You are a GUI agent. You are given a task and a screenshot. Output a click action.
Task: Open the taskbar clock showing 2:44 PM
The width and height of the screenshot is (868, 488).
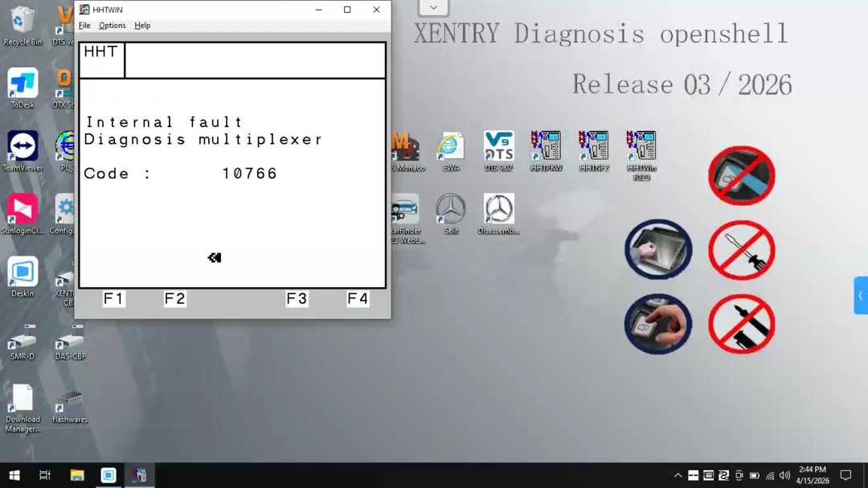(x=813, y=475)
